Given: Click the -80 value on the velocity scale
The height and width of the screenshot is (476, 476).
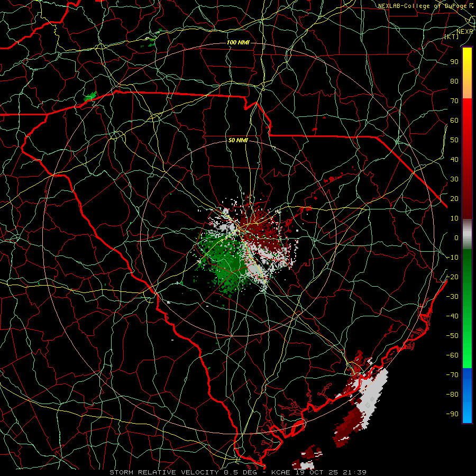Looking at the screenshot, I should click(452, 395).
